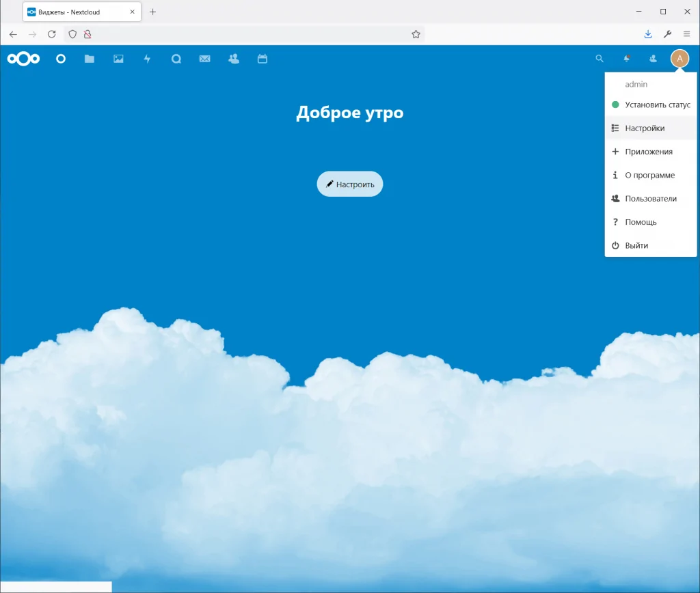The height and width of the screenshot is (593, 700).
Task: Open the Files app folder icon
Action: 90,59
